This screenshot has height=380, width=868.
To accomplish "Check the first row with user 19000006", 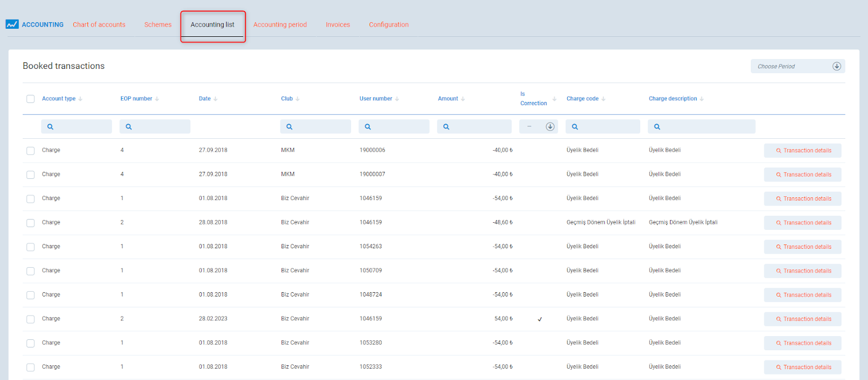I will [x=30, y=151].
